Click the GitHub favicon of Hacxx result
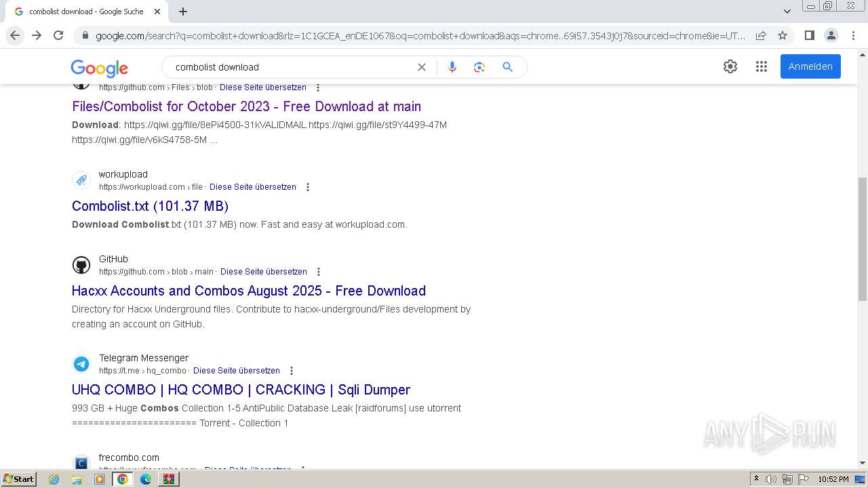Image resolution: width=868 pixels, height=488 pixels. click(81, 265)
